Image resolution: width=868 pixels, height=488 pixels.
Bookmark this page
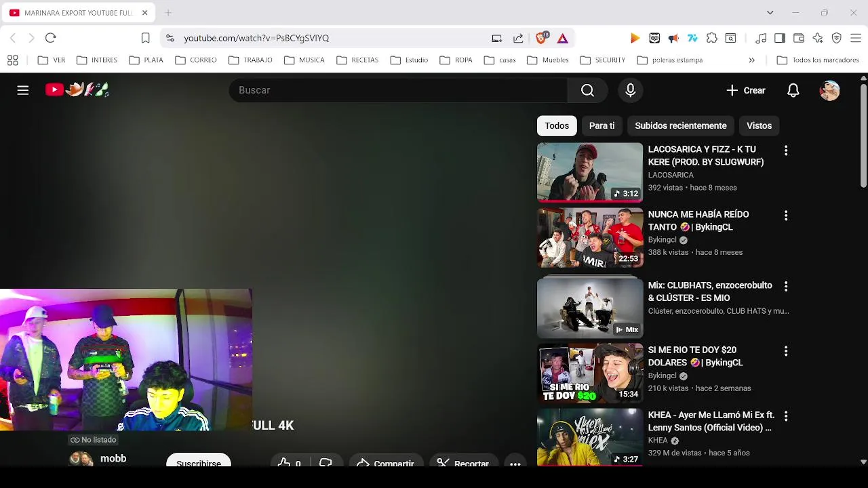(145, 38)
